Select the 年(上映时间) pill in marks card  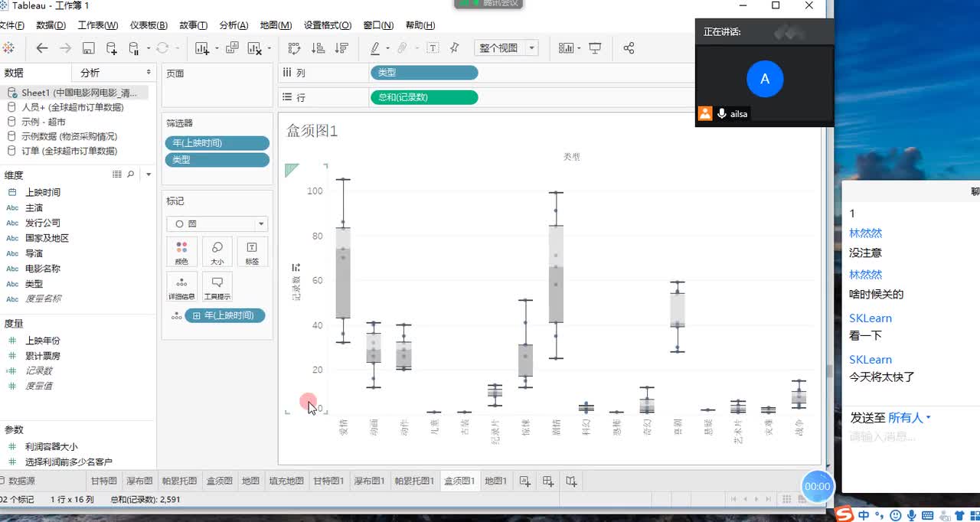point(224,315)
